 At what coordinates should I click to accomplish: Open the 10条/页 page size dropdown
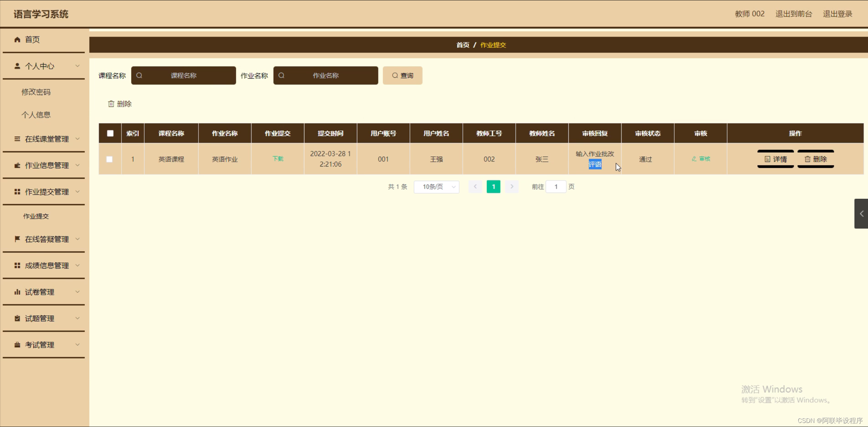coord(436,187)
